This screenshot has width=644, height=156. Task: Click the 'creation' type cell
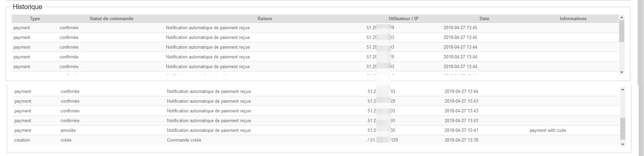(x=22, y=140)
